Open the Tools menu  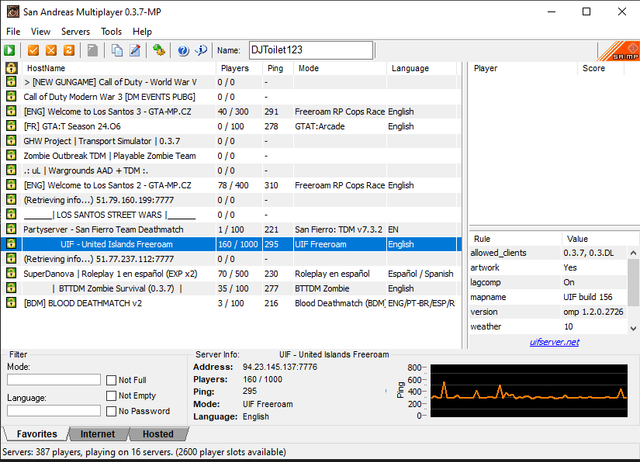click(111, 31)
